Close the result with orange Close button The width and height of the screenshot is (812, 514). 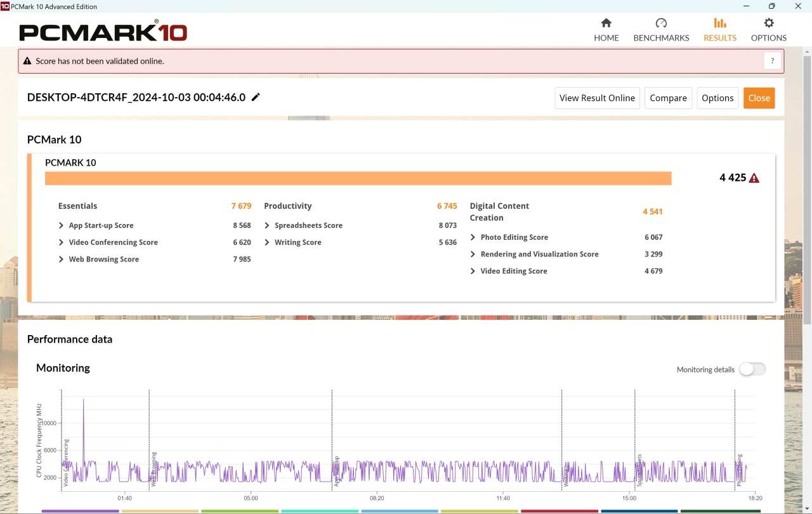[759, 98]
